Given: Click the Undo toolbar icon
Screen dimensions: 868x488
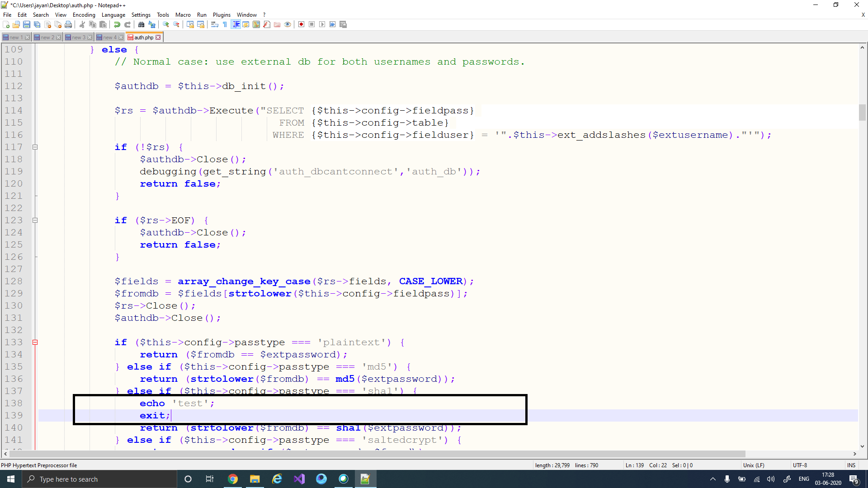Looking at the screenshot, I should pyautogui.click(x=117, y=24).
